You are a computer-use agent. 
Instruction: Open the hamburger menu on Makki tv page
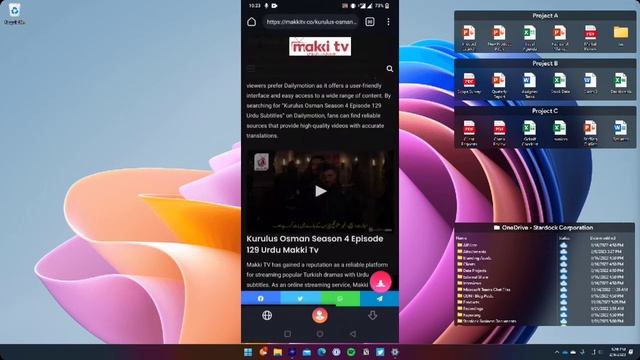[x=251, y=68]
